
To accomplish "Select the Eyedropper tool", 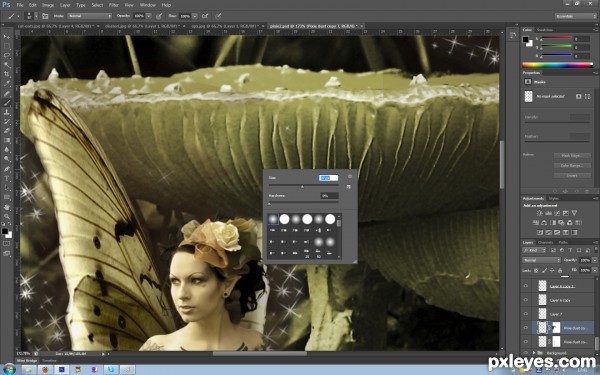I will tap(7, 84).
